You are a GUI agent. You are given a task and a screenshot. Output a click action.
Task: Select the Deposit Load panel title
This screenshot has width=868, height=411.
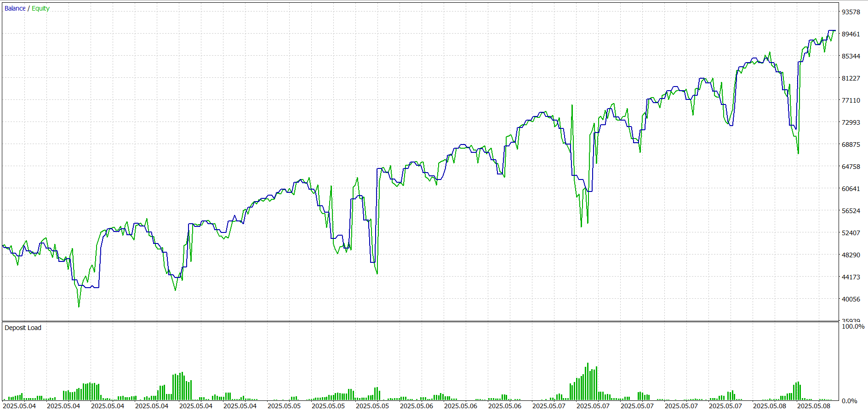23,328
